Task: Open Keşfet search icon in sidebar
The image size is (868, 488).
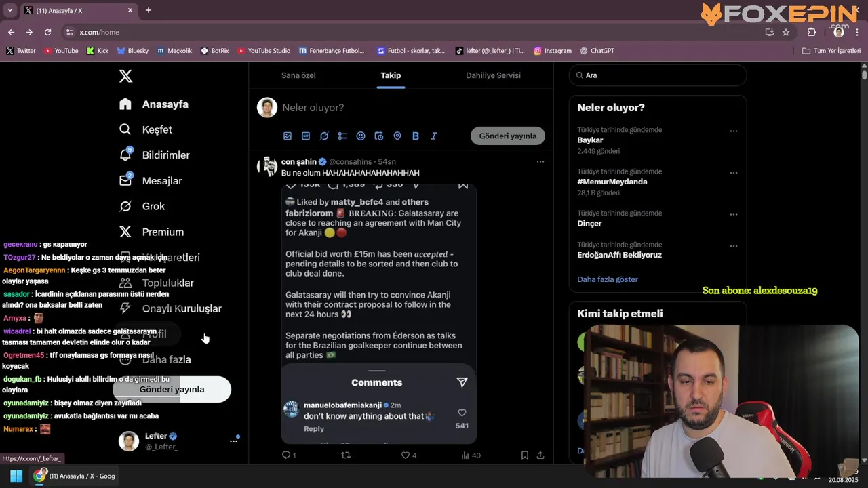Action: (x=125, y=129)
